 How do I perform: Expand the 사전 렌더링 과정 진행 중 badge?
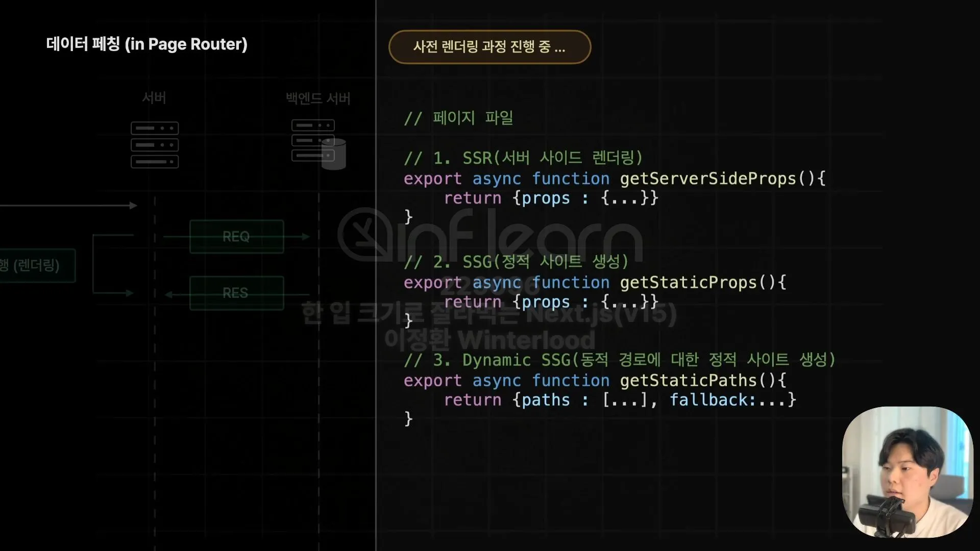[x=489, y=47]
